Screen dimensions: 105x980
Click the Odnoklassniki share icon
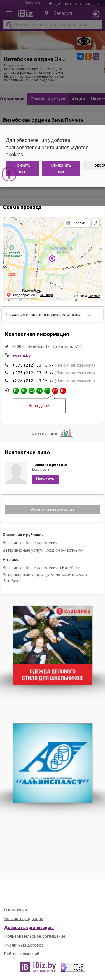pos(88,56)
